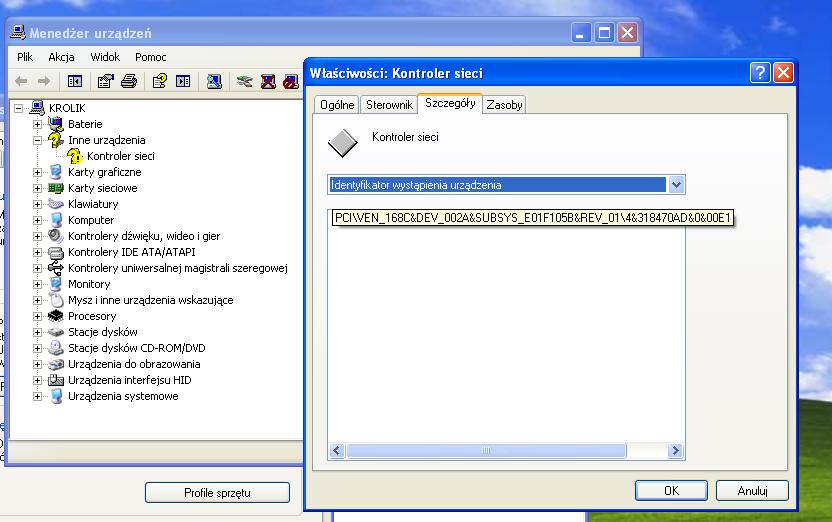This screenshot has width=832, height=522.
Task: Click the Baterie category icon
Action: (56, 124)
